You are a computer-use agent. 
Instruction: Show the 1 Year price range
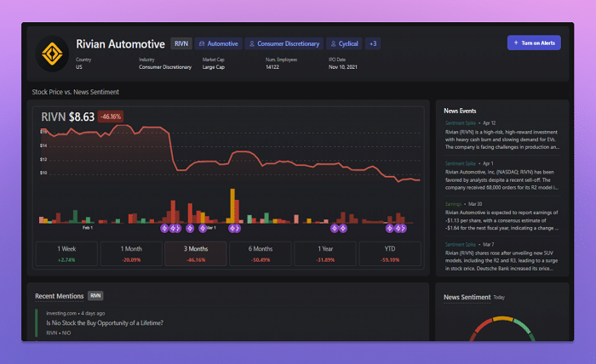click(325, 253)
